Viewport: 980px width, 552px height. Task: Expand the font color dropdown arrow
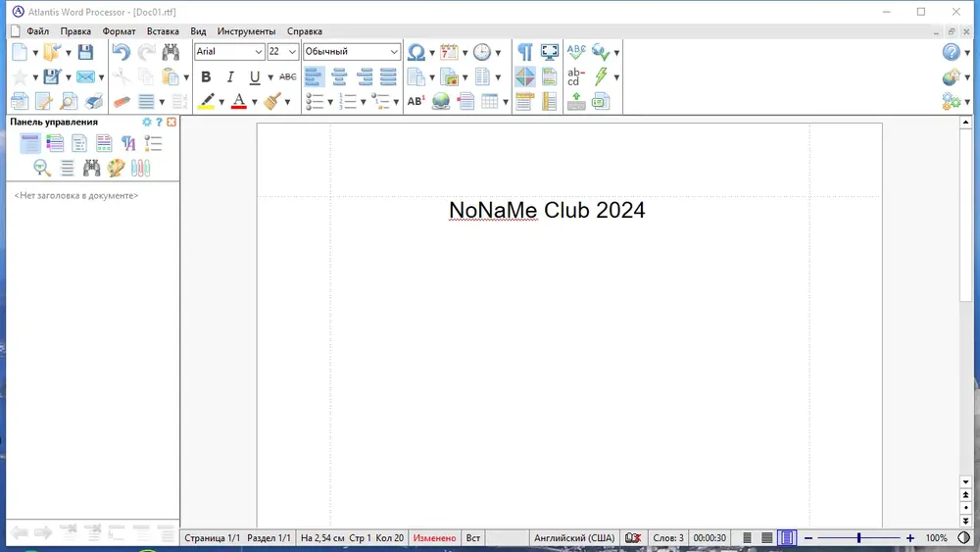[x=255, y=102]
